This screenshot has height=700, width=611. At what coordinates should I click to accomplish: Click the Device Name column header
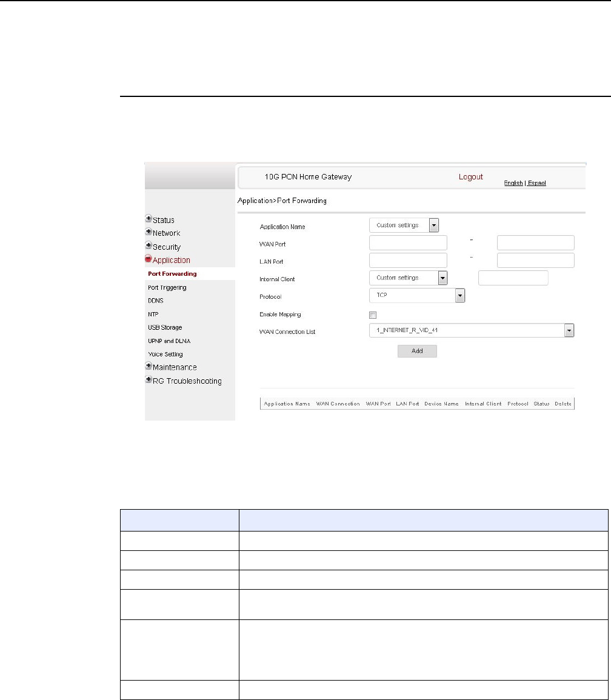441,404
